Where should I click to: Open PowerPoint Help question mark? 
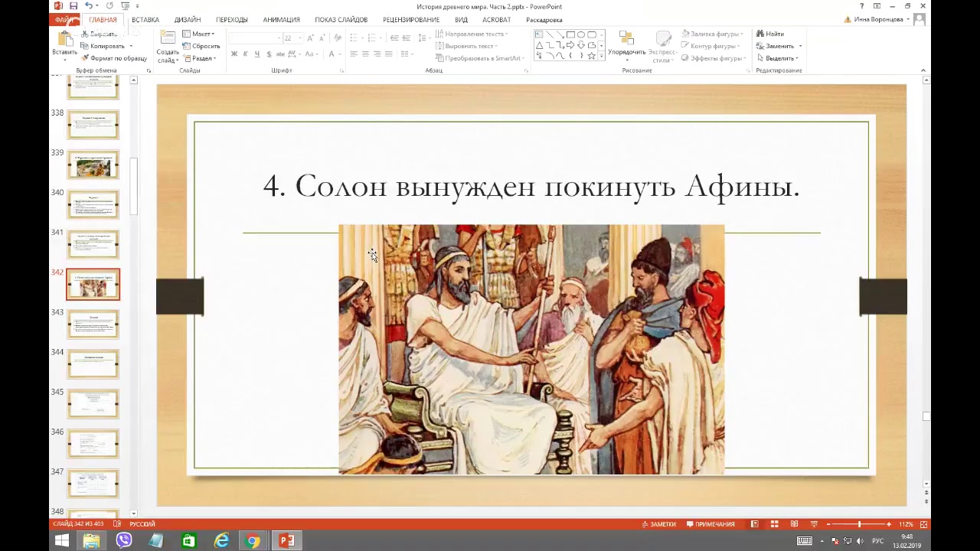tap(861, 6)
